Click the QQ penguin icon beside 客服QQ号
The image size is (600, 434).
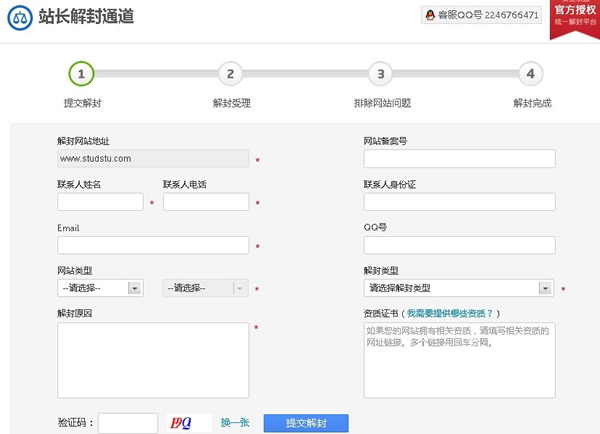430,15
